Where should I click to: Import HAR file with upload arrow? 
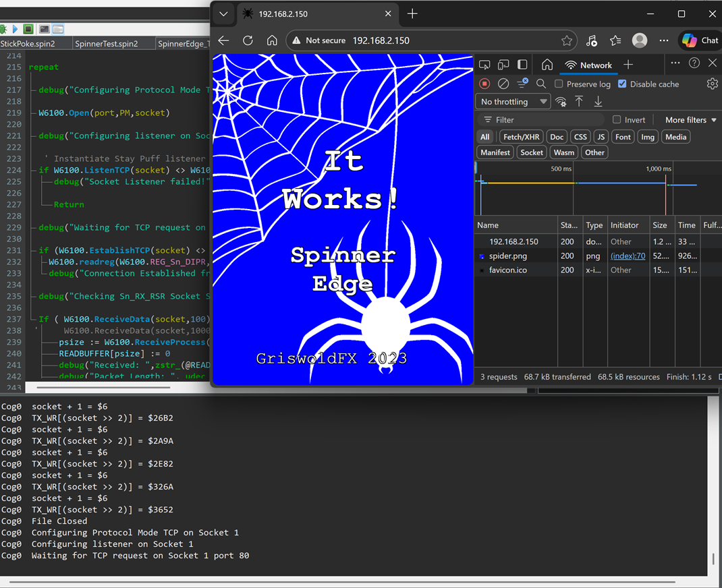tap(579, 102)
